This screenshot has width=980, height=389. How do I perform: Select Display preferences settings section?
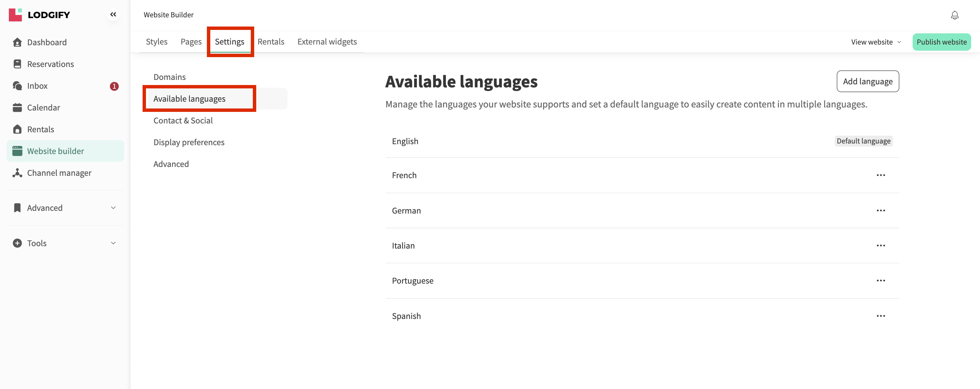pyautogui.click(x=189, y=142)
